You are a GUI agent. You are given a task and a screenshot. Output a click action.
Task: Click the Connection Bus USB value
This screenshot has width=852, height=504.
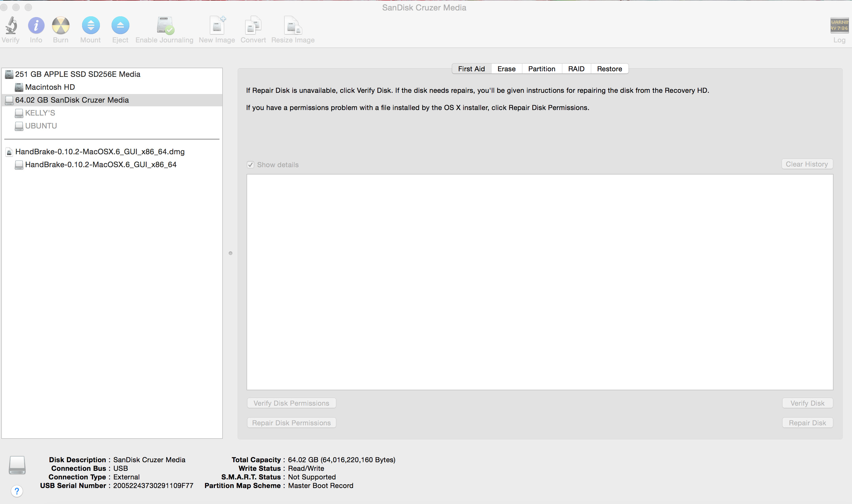[120, 468]
